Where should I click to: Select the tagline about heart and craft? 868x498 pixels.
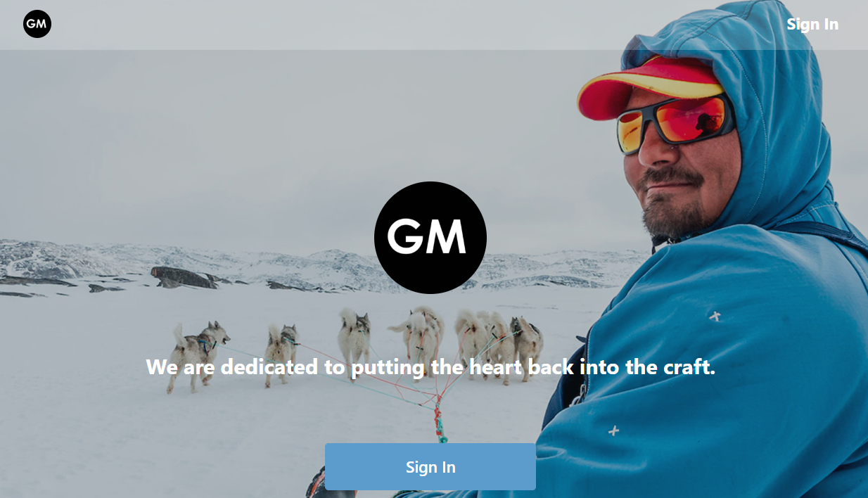pos(430,366)
